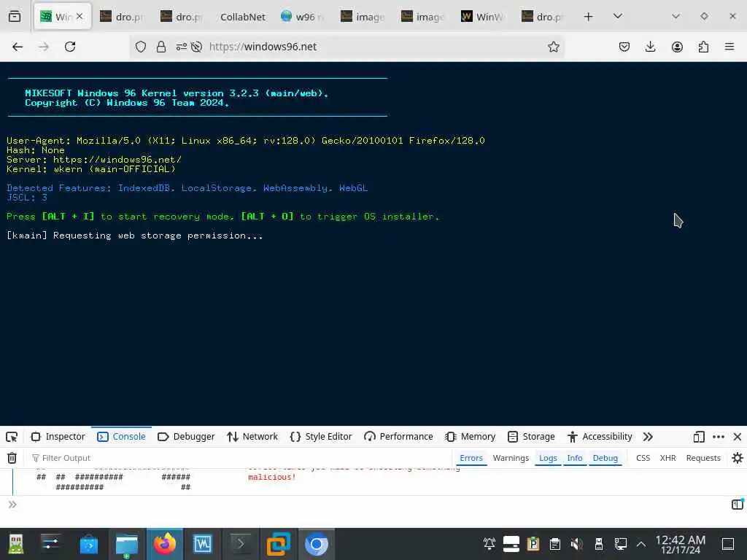Open the terminal taskbar icon
Image resolution: width=747 pixels, height=560 pixels.
pyautogui.click(x=241, y=544)
